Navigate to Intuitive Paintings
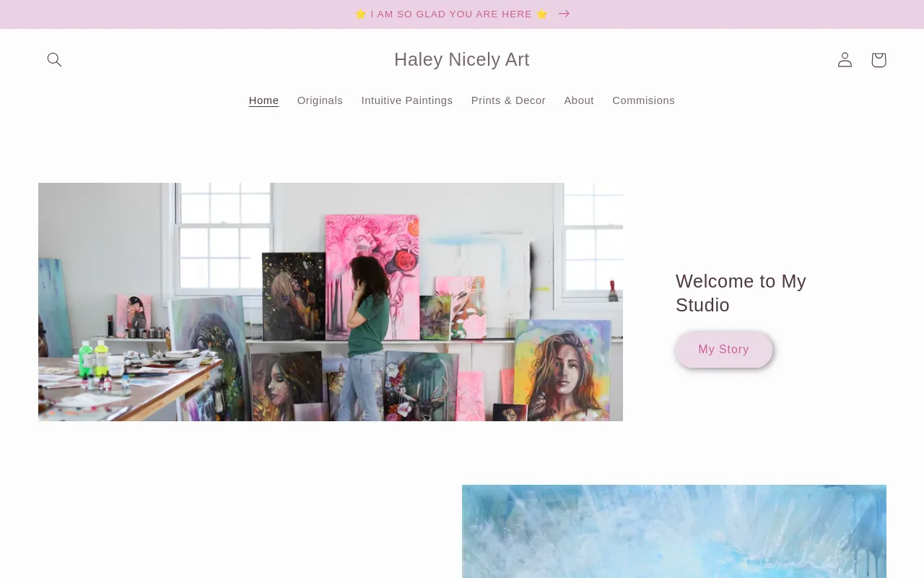924x578 pixels. 406,100
